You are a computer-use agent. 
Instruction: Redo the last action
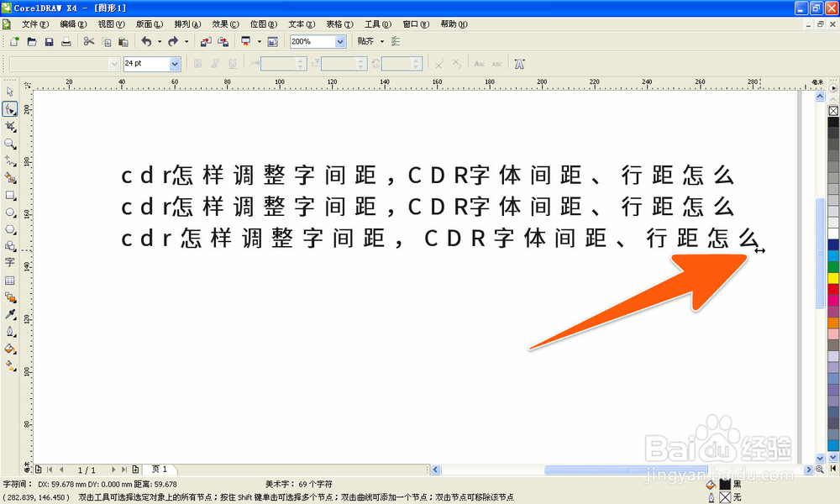pos(173,41)
